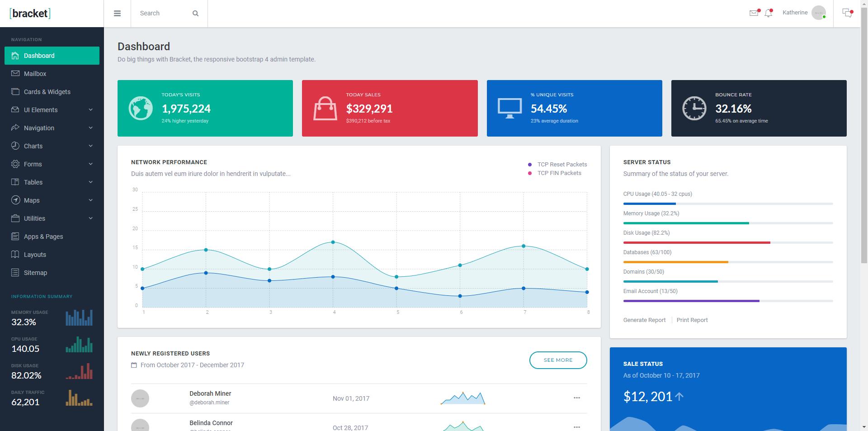Image resolution: width=868 pixels, height=431 pixels.
Task: Expand the Tables submenu chevron
Action: tap(90, 182)
